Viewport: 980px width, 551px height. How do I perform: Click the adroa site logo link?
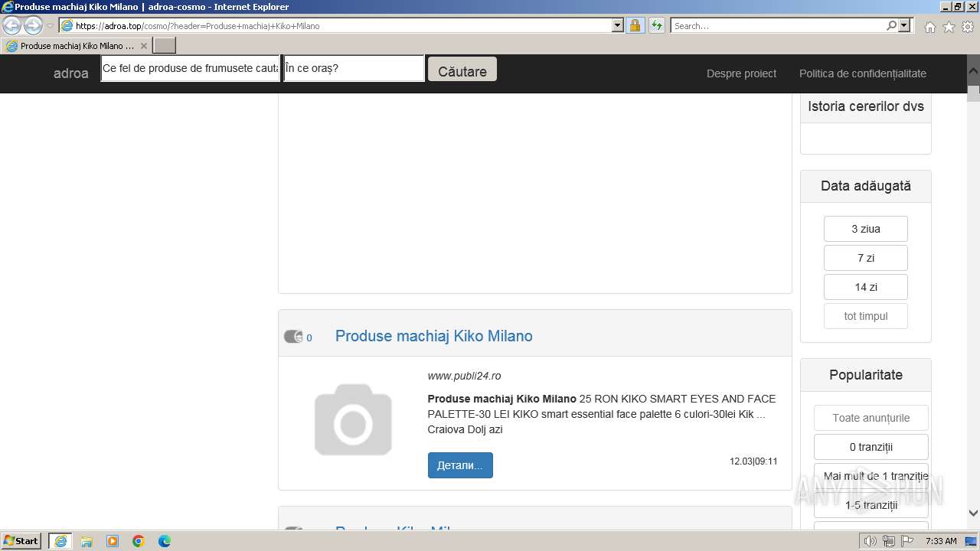pyautogui.click(x=71, y=73)
